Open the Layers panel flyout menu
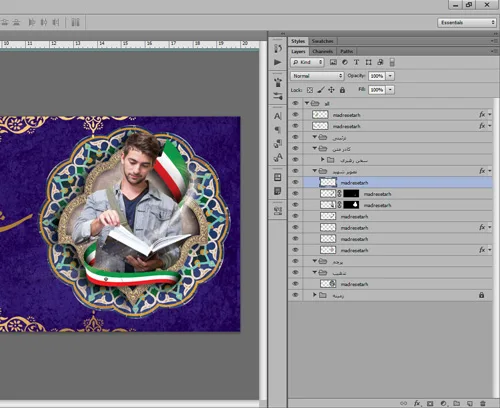The height and width of the screenshot is (408, 500). point(494,51)
